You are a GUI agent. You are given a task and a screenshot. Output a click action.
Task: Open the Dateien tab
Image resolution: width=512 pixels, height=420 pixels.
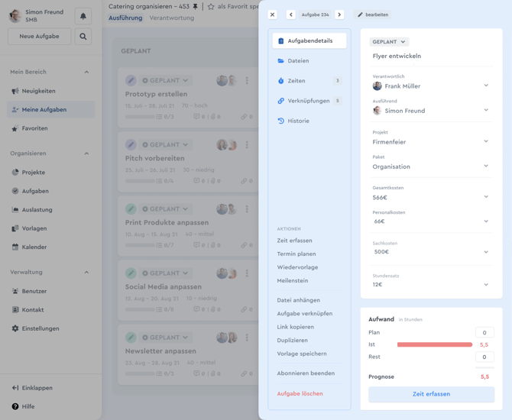pyautogui.click(x=298, y=61)
